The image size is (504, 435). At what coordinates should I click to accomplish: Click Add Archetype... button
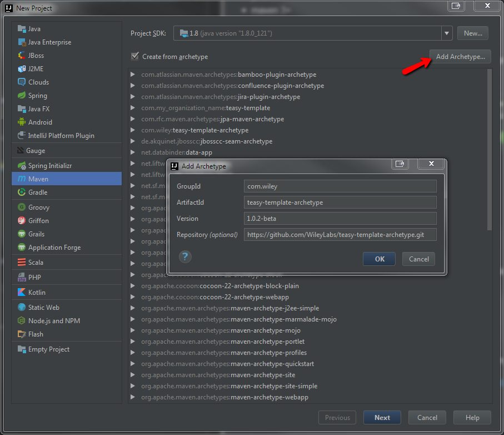[x=460, y=57]
